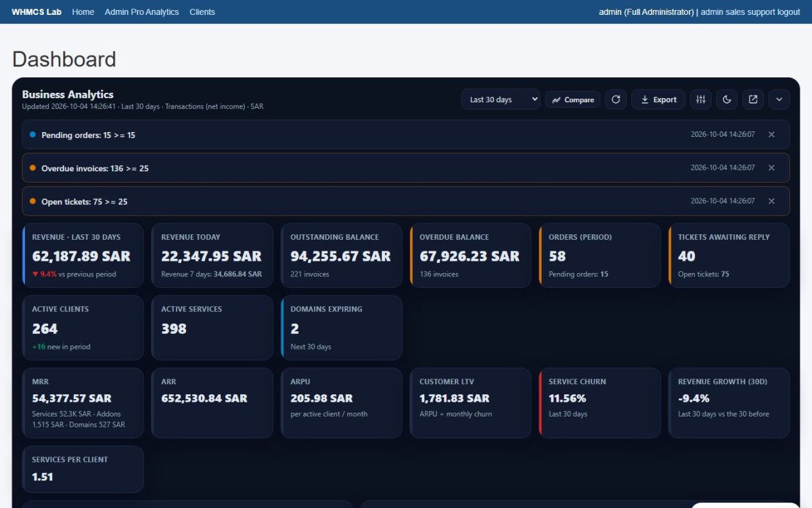This screenshot has height=508, width=812.
Task: Click the Dashboard page heading
Action: (64, 60)
